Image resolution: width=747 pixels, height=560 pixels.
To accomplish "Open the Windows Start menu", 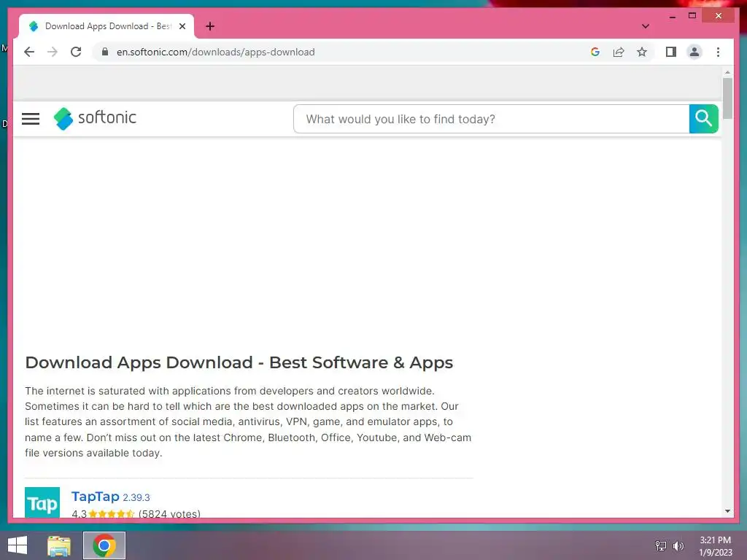I will click(x=18, y=545).
